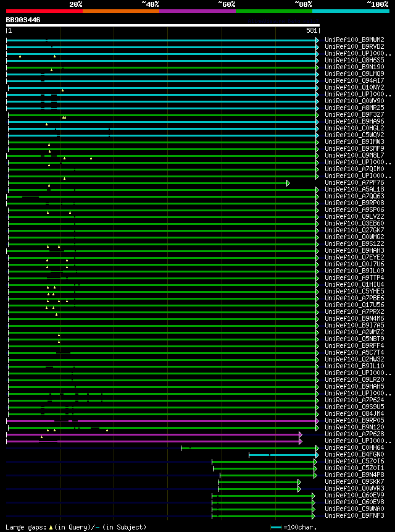Pick the UniRef100_Q7EYE2 subject label
This screenshot has width=395, height=532.
[354, 257]
